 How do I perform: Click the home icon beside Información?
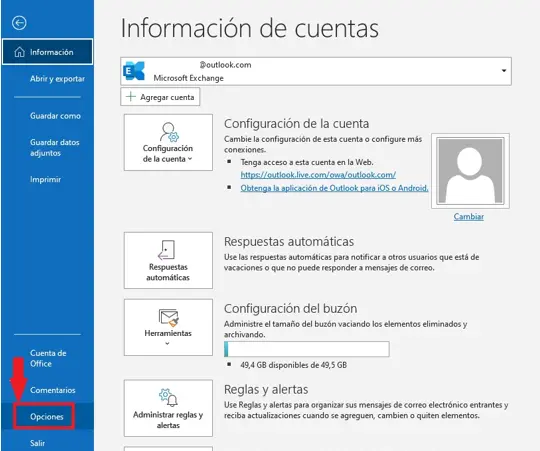[19, 52]
